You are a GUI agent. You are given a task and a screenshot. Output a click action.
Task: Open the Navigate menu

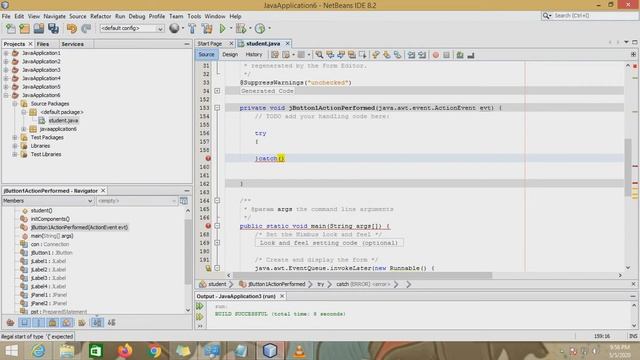point(54,16)
